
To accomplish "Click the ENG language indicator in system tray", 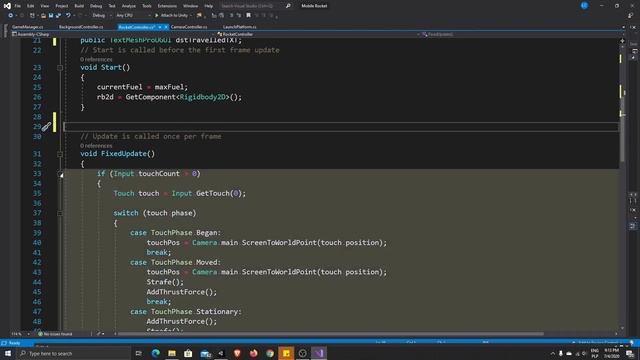I will pyautogui.click(x=594, y=353).
